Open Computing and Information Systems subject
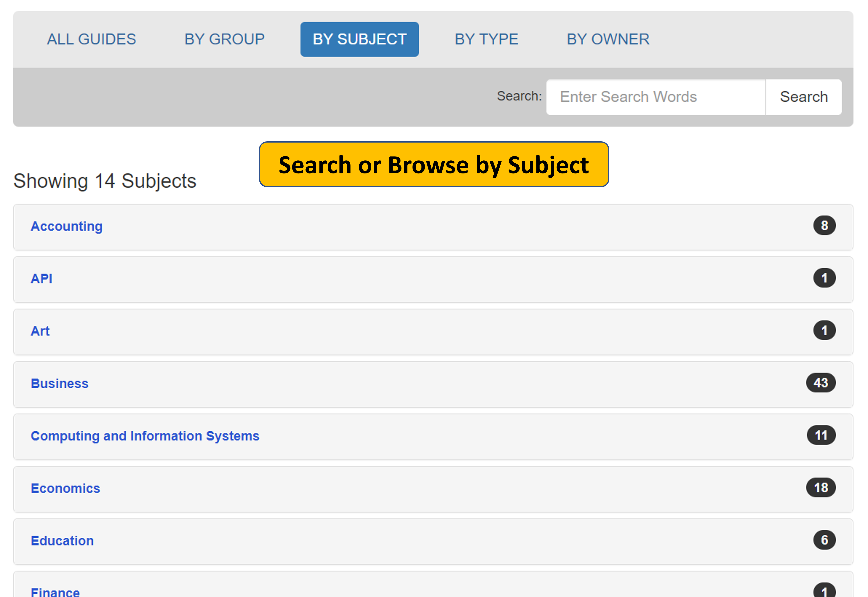The height and width of the screenshot is (597, 868). pos(145,436)
